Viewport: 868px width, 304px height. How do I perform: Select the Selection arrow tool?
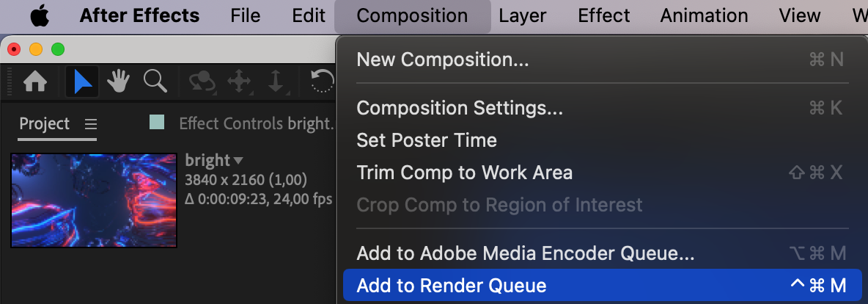click(82, 82)
